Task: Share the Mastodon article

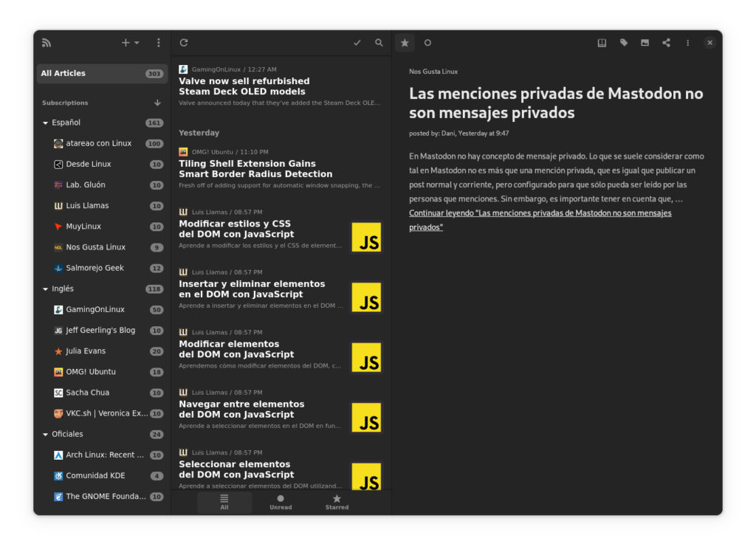Action: pos(666,43)
